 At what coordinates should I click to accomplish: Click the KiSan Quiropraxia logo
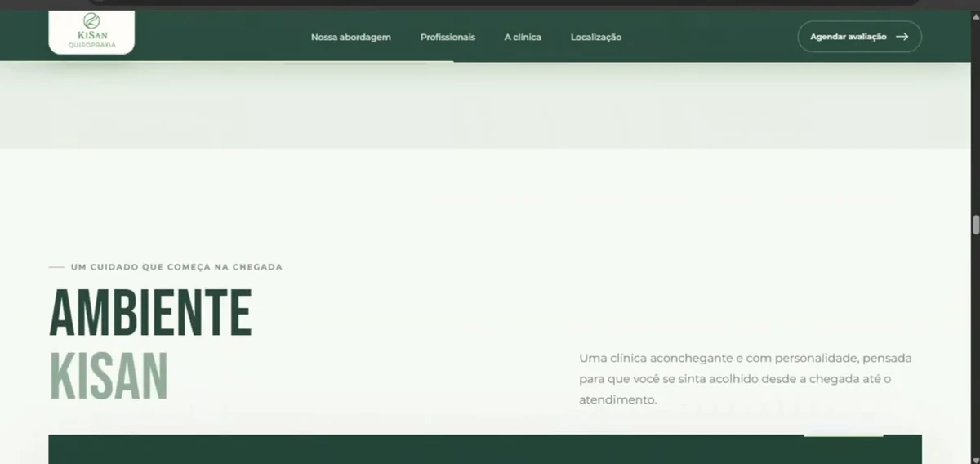(91, 32)
